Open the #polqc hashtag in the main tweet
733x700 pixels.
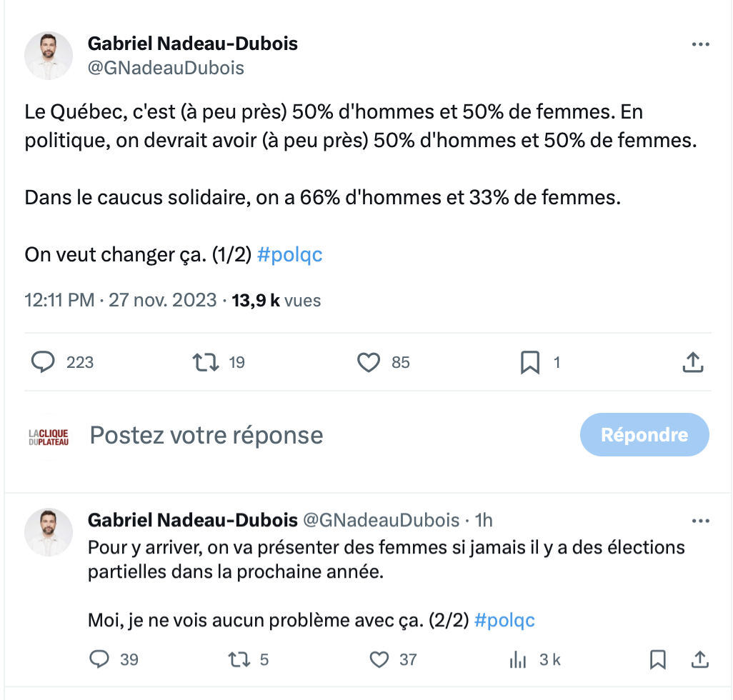[290, 255]
